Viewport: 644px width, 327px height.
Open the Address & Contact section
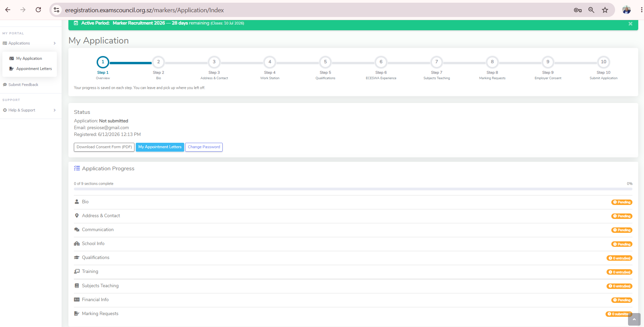(x=353, y=216)
